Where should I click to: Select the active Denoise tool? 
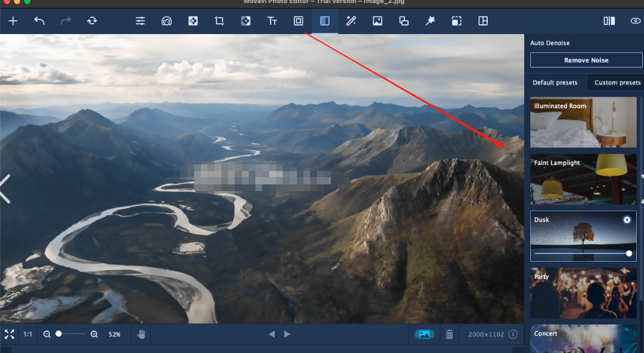pos(325,21)
